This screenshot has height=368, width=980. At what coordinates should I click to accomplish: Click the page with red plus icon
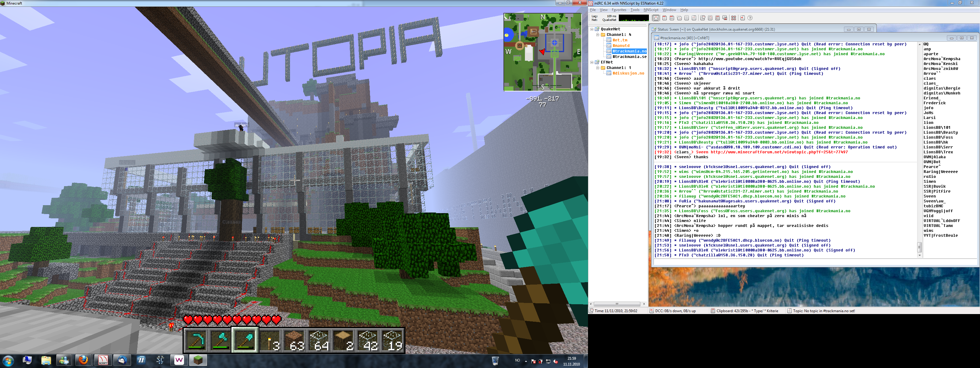tap(742, 18)
